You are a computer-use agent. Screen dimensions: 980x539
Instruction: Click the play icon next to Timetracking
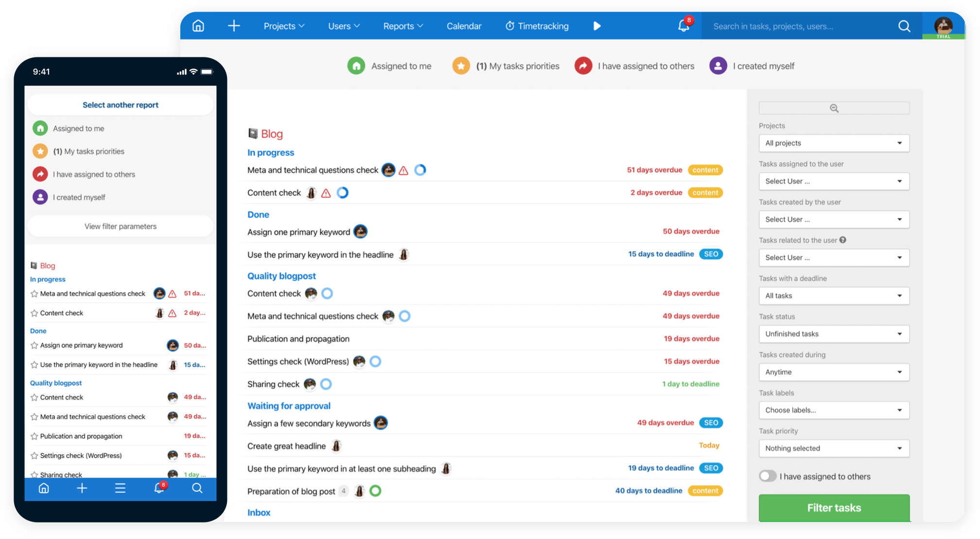(597, 26)
